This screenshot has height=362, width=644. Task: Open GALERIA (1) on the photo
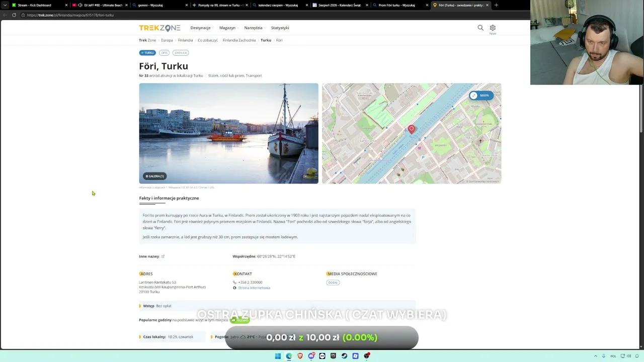(154, 176)
